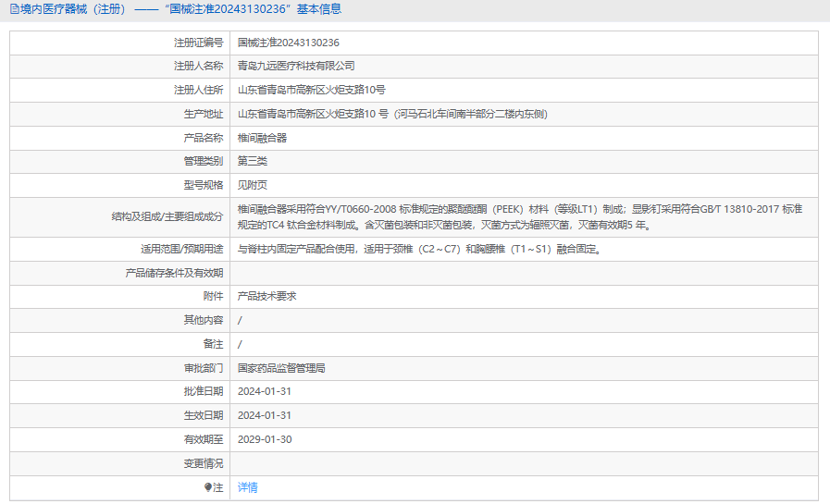Click the 适用范围/预期用途 label

[182, 249]
